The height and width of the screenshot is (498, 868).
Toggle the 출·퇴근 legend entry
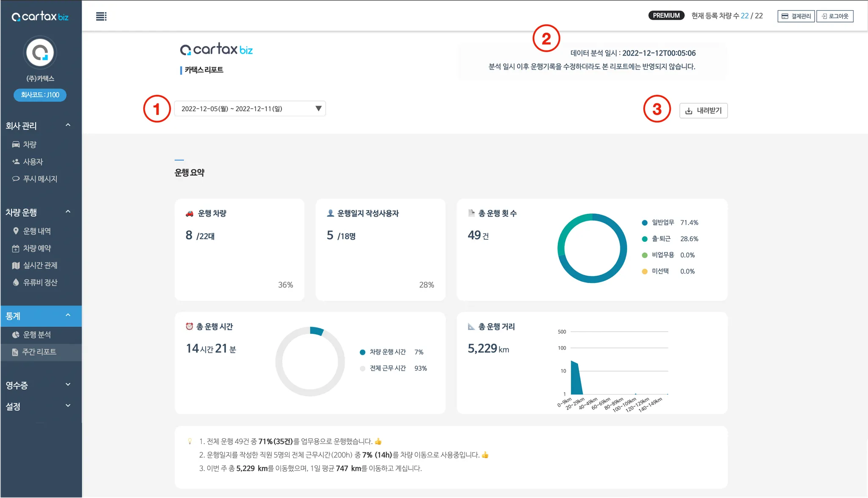pos(661,239)
